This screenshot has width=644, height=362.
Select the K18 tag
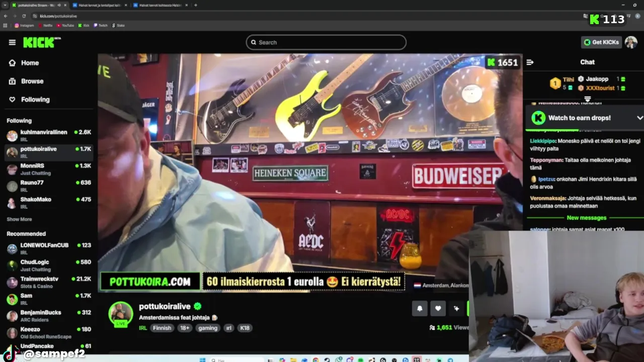[x=245, y=328]
